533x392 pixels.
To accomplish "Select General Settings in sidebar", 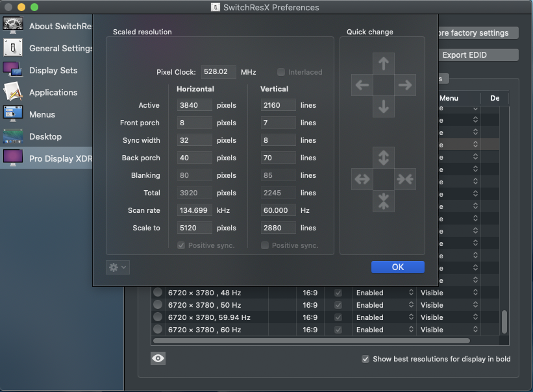I will pos(46,48).
